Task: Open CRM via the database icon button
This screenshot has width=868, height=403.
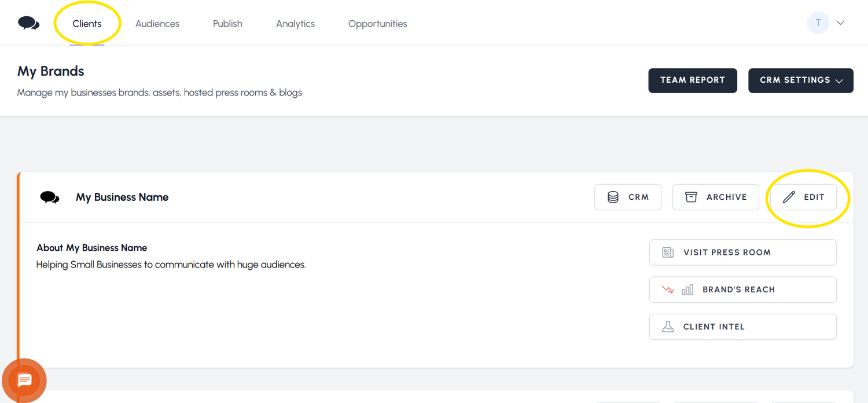Action: (x=627, y=197)
